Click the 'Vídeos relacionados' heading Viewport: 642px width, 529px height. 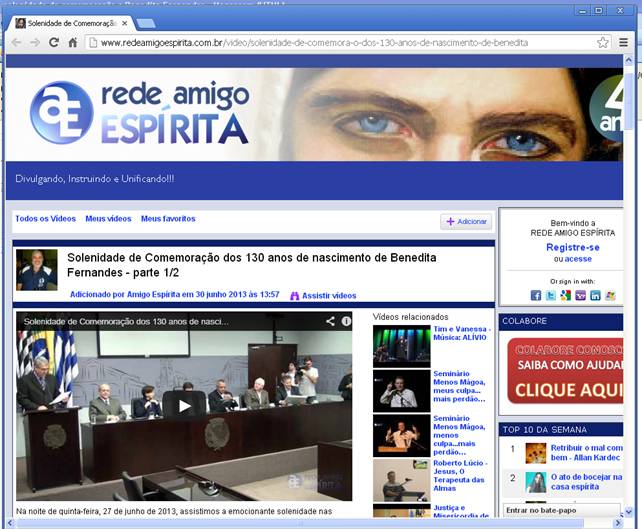(x=410, y=316)
